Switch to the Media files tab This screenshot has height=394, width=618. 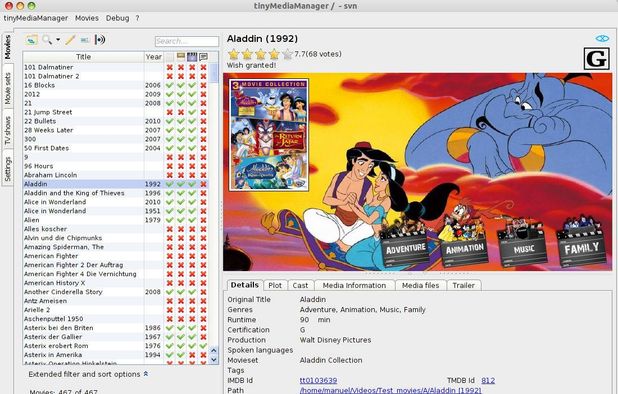421,285
